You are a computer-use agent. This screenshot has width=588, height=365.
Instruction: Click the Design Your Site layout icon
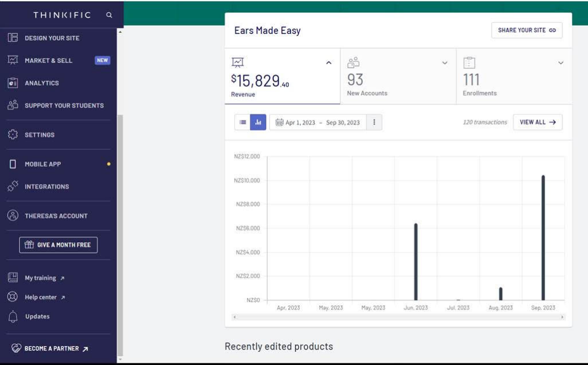[13, 37]
